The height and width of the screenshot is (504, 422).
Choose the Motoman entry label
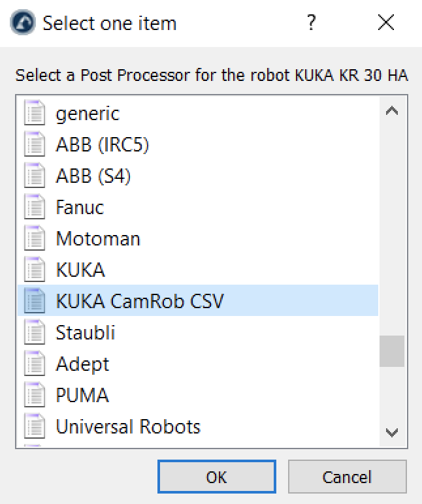click(x=98, y=239)
